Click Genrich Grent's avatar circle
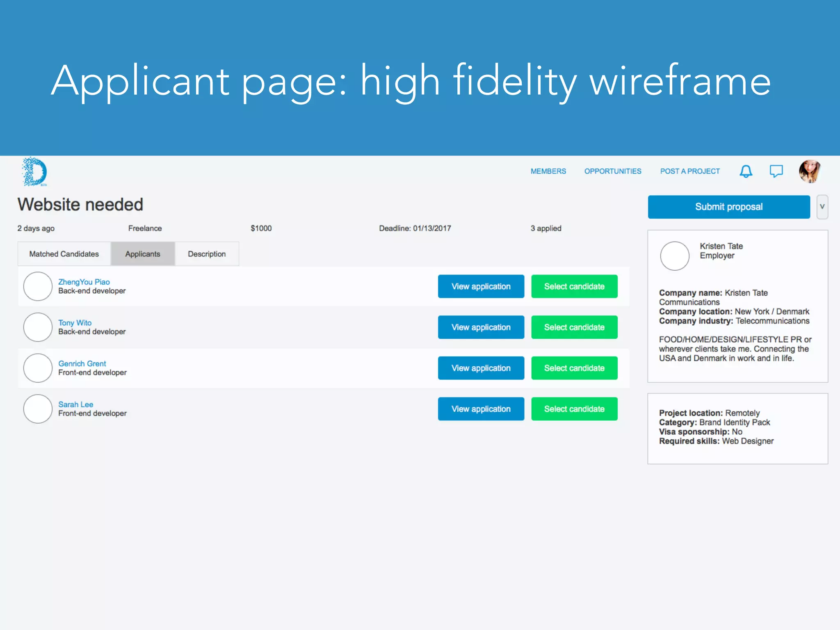The image size is (840, 630). tap(38, 368)
